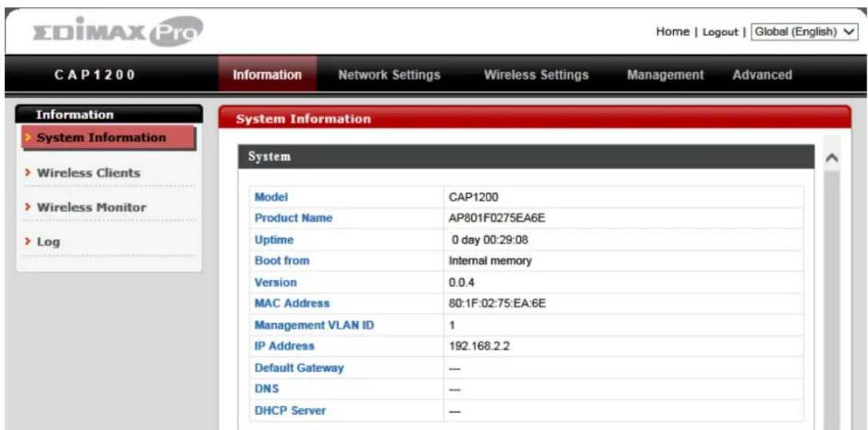Click the vertical scrollbar track
The width and height of the screenshot is (868, 430).
[x=831, y=298]
